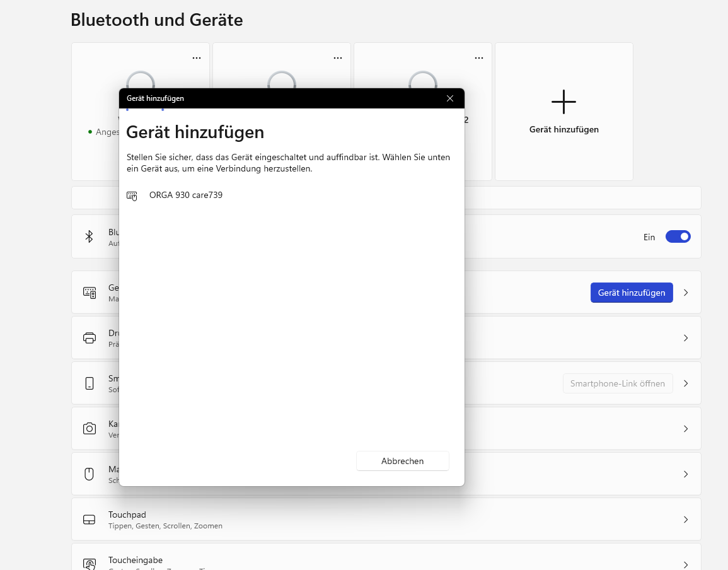This screenshot has height=570, width=728.
Task: Turn off the Bluetooth toggle
Action: [x=678, y=237]
